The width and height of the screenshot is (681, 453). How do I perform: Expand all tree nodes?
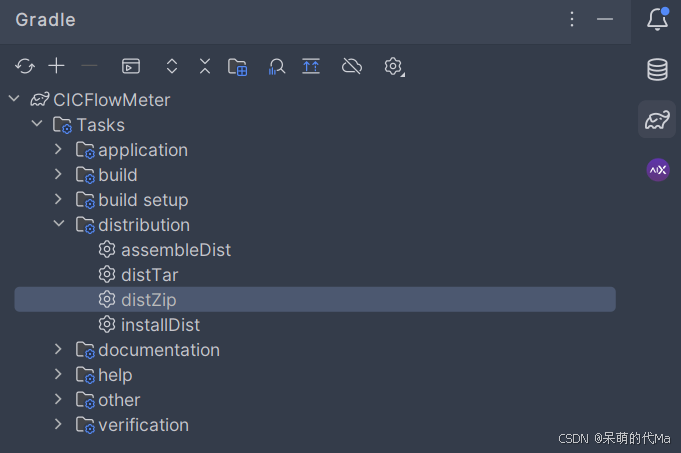coord(172,66)
